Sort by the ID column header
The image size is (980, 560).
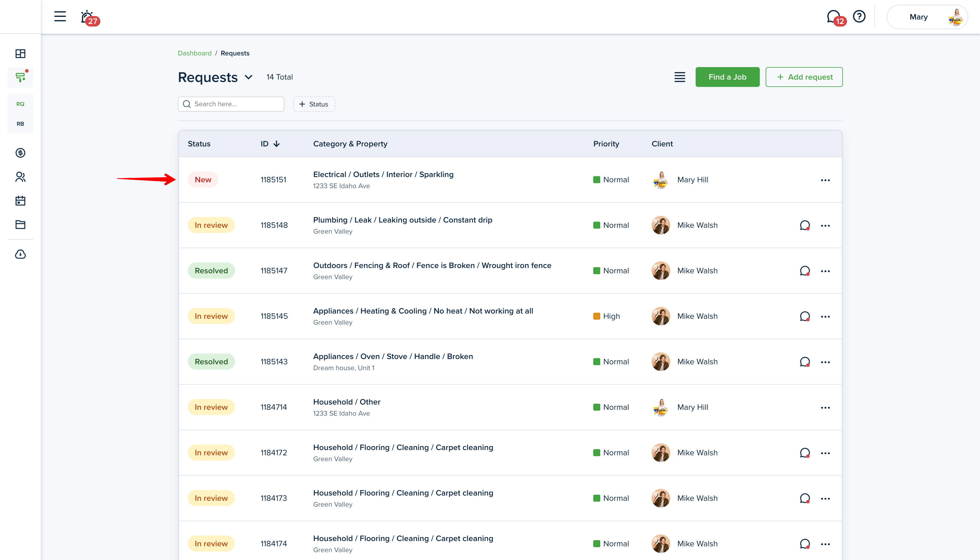[x=269, y=144]
